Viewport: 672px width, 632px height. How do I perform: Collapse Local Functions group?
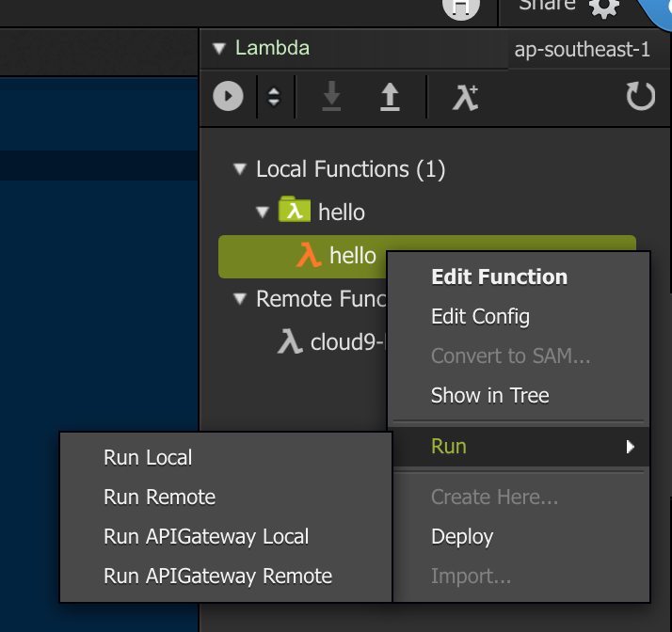240,168
